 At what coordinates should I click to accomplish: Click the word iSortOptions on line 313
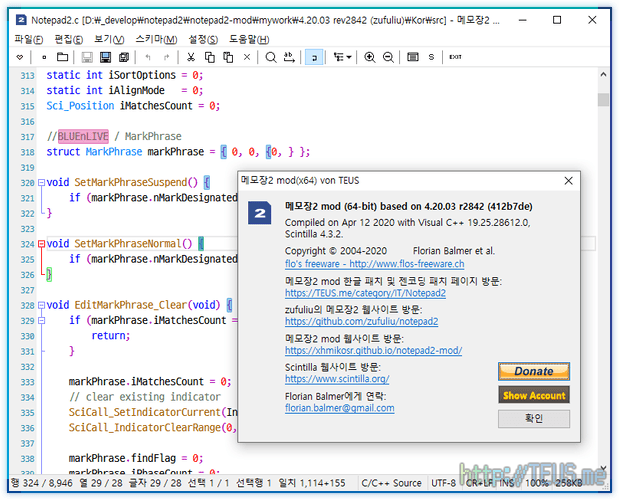[x=142, y=75]
